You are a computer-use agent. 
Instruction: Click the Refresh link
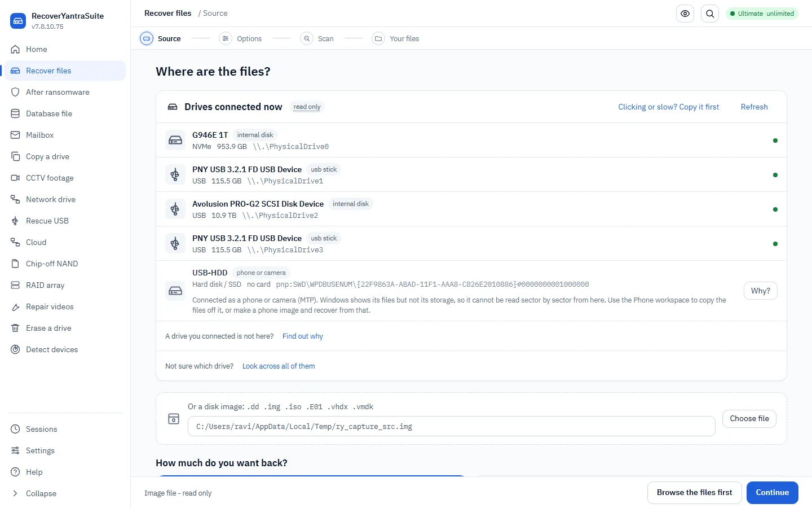click(x=754, y=107)
